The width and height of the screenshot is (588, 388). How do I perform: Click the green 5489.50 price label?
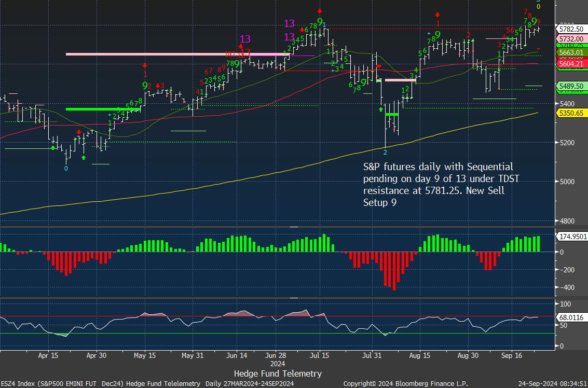coord(571,86)
